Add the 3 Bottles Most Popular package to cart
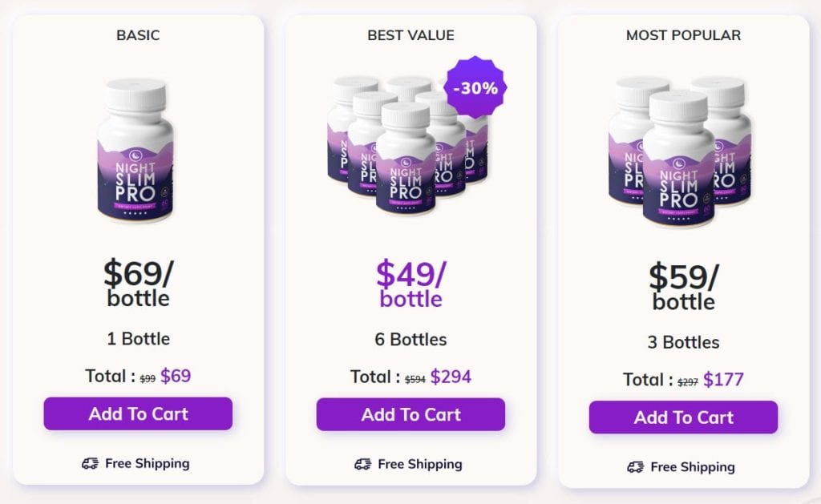The image size is (821, 504). (683, 417)
